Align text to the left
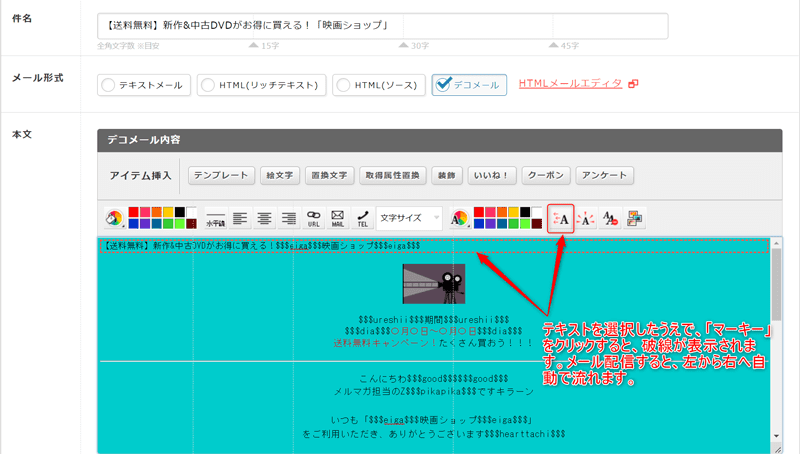800x454 pixels. pos(241,218)
